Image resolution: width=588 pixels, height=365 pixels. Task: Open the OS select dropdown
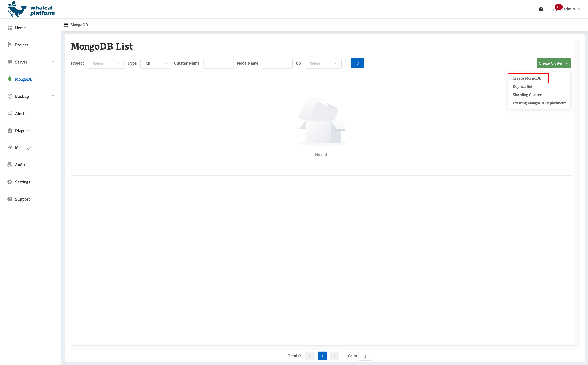point(323,63)
